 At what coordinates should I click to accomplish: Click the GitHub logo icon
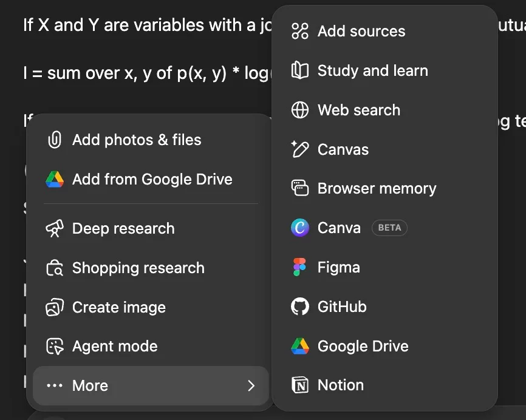[299, 306]
